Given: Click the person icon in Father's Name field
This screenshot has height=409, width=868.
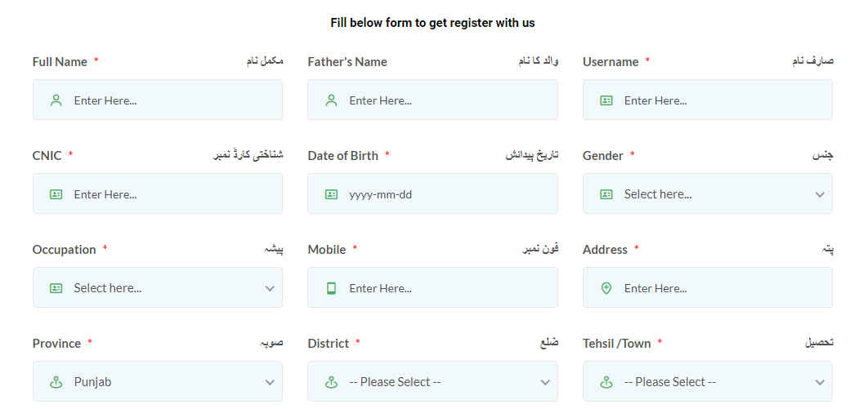Looking at the screenshot, I should tap(331, 100).
